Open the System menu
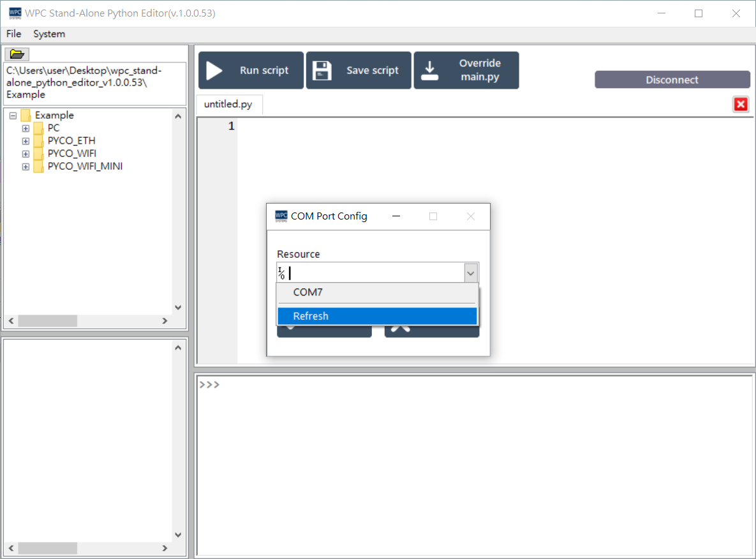Screen dimensions: 756x559 tap(49, 34)
